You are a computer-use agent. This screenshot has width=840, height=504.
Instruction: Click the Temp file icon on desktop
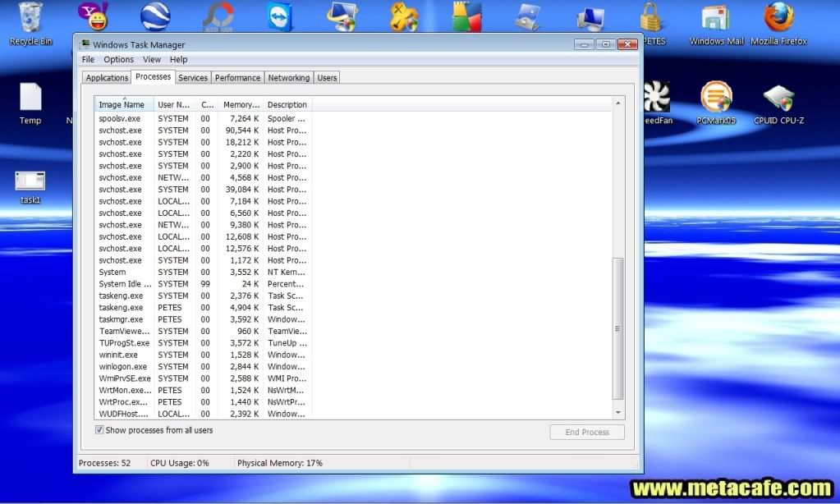coord(30,99)
